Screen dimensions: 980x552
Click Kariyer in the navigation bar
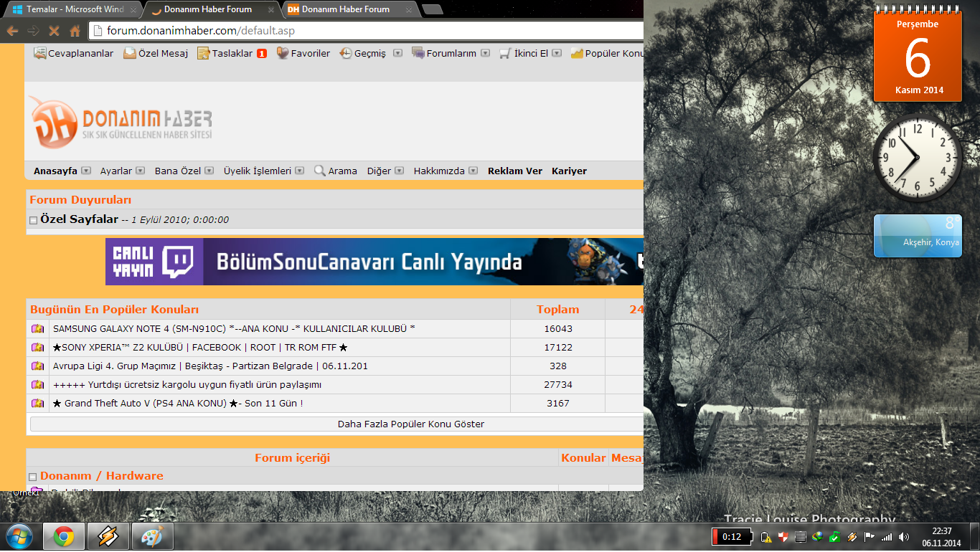(x=569, y=171)
